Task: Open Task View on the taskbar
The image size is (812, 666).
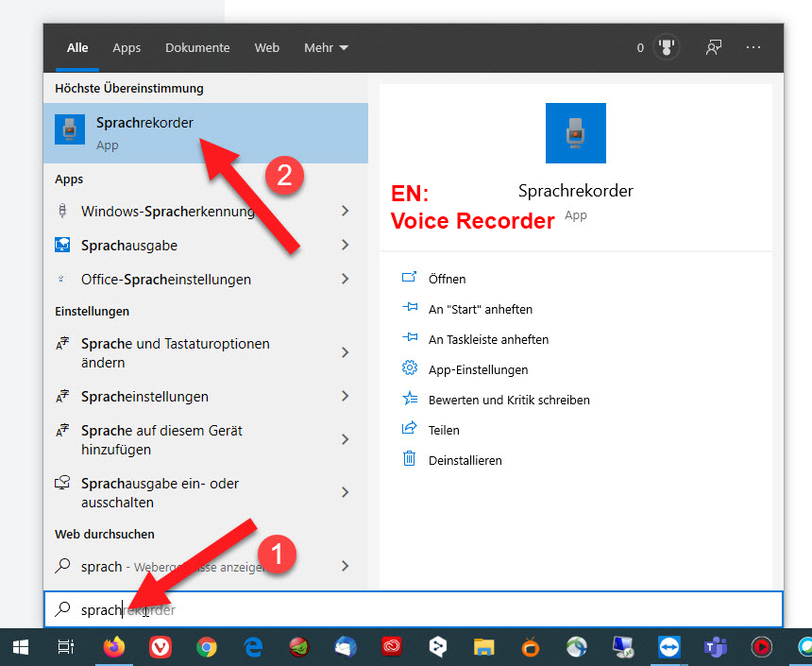Action: (x=66, y=647)
